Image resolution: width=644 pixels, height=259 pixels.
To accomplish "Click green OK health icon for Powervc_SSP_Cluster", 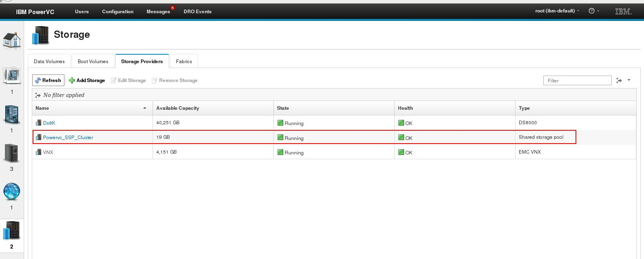I will point(401,137).
